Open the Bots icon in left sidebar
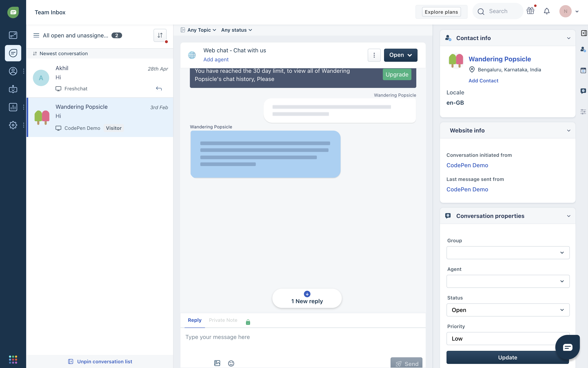 point(13,89)
